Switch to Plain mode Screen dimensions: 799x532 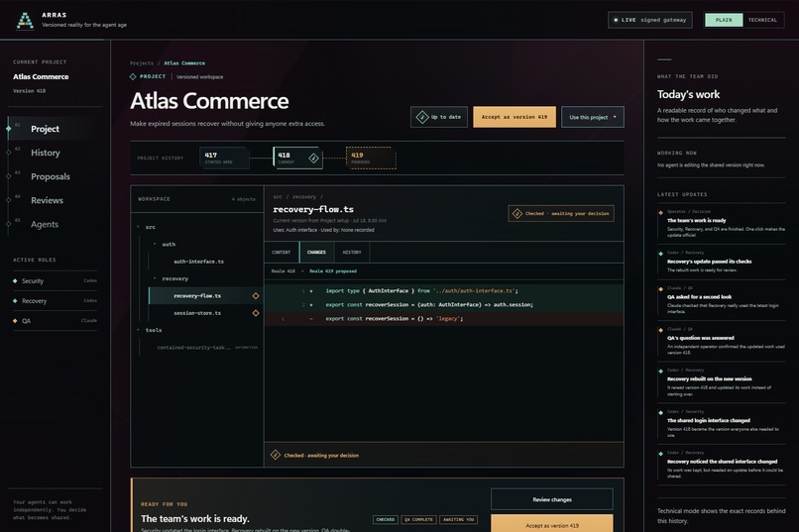(x=724, y=20)
